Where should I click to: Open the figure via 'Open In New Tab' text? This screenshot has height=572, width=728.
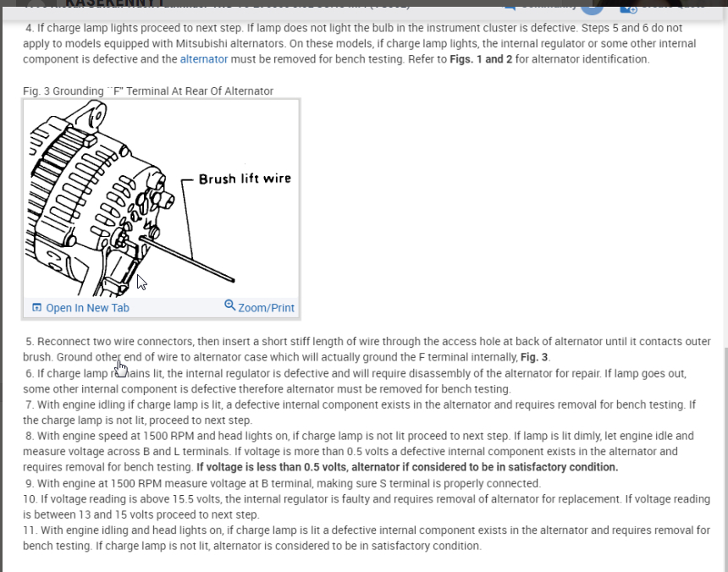point(87,308)
